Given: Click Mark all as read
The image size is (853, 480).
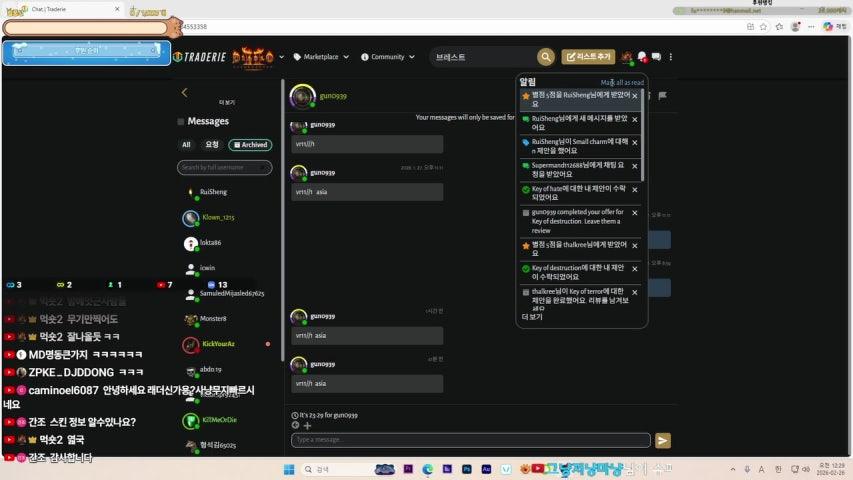Looking at the screenshot, I should pyautogui.click(x=622, y=83).
